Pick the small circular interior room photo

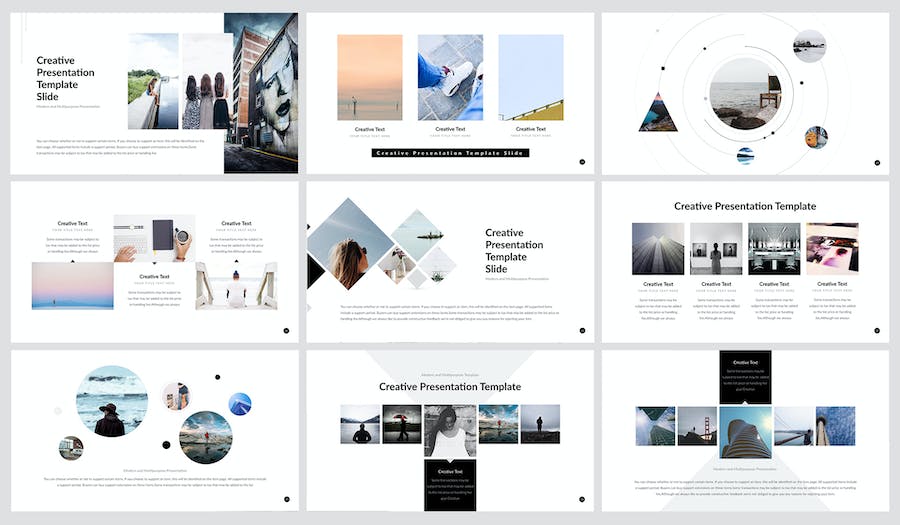[71, 448]
